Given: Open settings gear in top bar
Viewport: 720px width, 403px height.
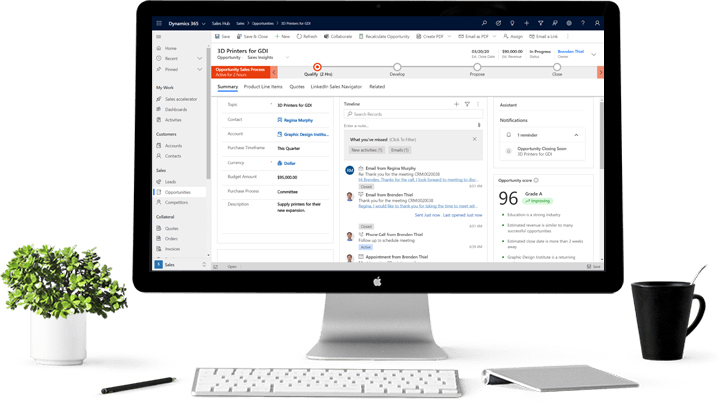Looking at the screenshot, I should pos(569,23).
